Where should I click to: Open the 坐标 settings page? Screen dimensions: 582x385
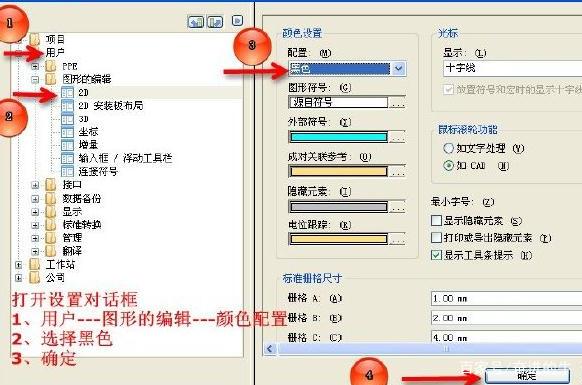tap(88, 131)
